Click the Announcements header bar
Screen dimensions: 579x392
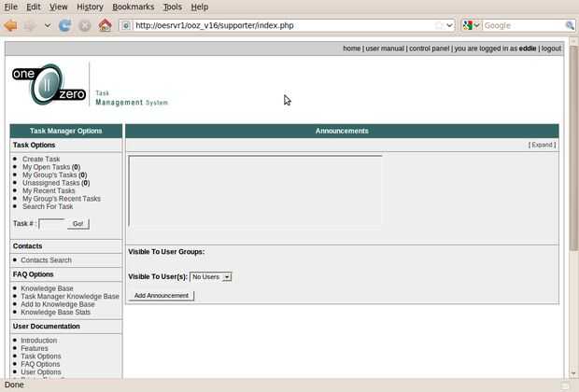[342, 131]
